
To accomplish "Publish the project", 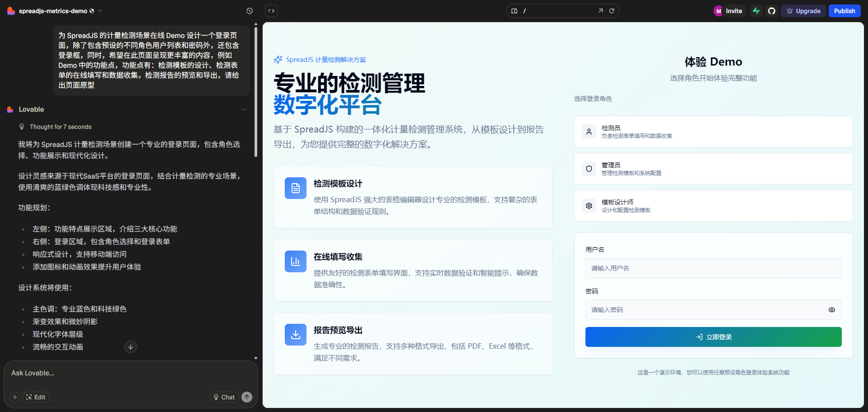I will (844, 11).
